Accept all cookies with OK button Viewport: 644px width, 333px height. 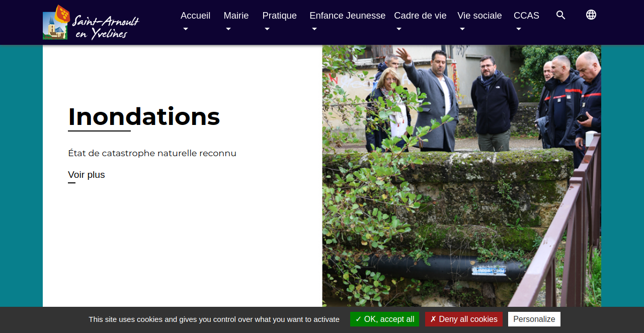384,319
